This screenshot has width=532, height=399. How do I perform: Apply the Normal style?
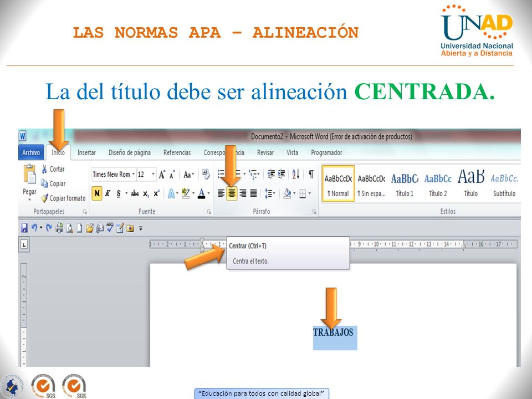[x=338, y=184]
